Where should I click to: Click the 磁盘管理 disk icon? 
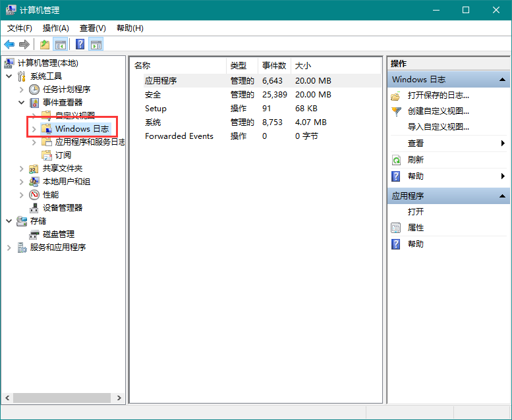[x=34, y=234]
